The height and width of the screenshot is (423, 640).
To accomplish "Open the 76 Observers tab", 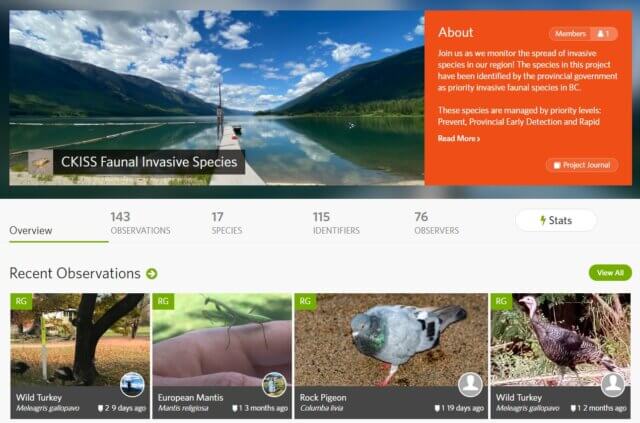I will (436, 223).
